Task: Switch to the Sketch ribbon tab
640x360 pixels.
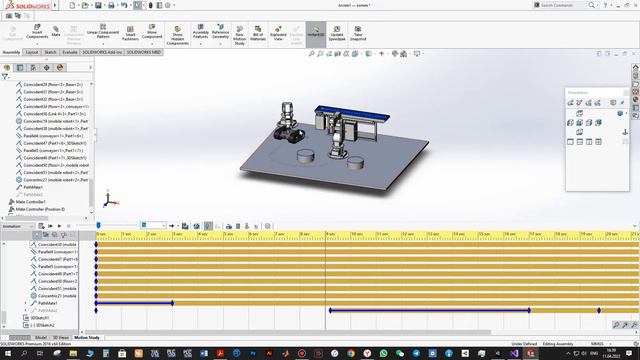Action: 50,52
